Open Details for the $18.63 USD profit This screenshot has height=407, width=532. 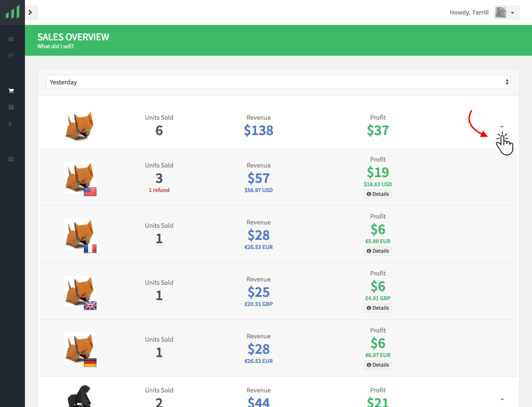point(378,194)
